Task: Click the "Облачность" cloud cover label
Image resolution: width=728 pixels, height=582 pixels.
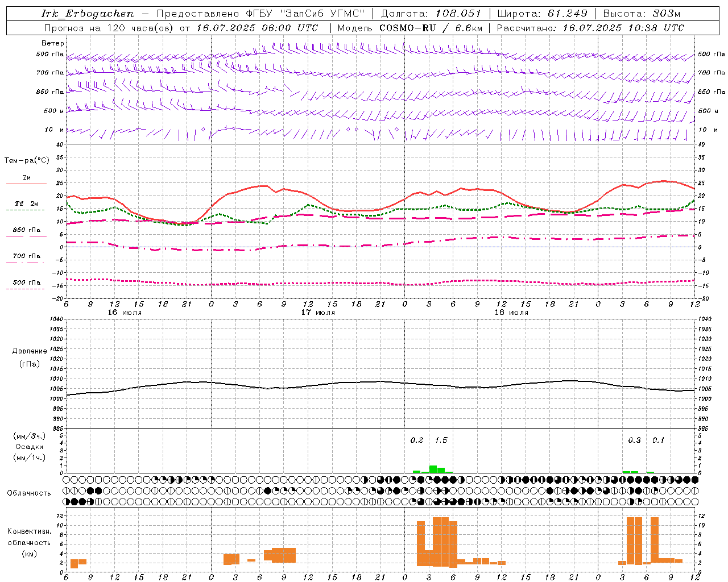Action: point(29,493)
